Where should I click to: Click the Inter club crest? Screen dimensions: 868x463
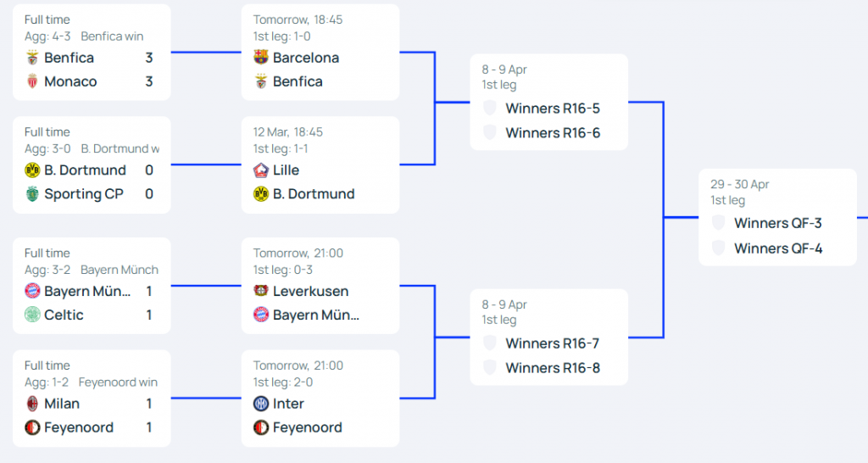[x=261, y=403]
